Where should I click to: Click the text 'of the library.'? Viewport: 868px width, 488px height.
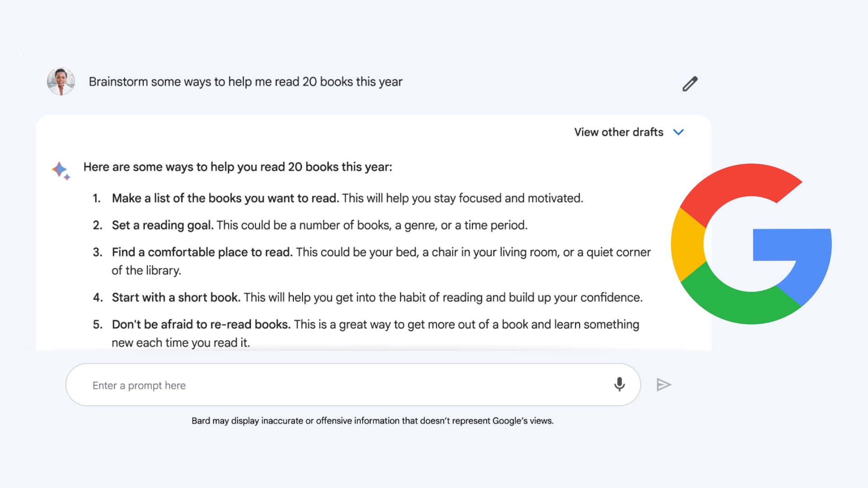coord(146,271)
